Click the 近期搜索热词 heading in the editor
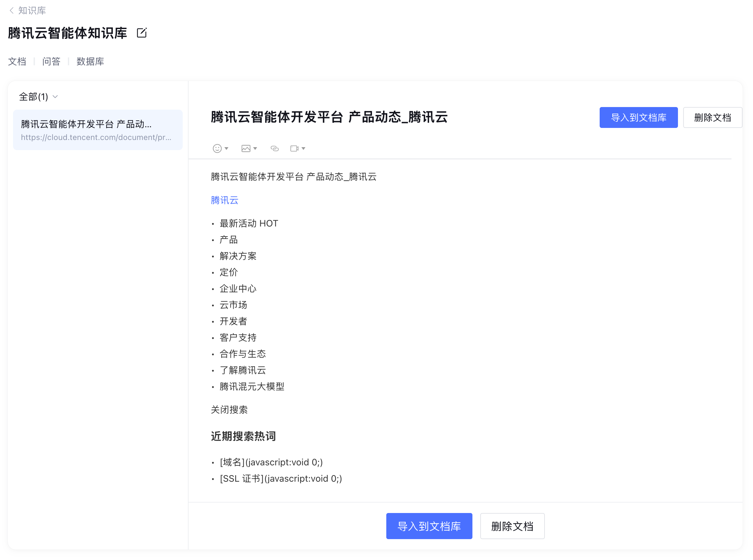The image size is (753, 560). pos(243,436)
